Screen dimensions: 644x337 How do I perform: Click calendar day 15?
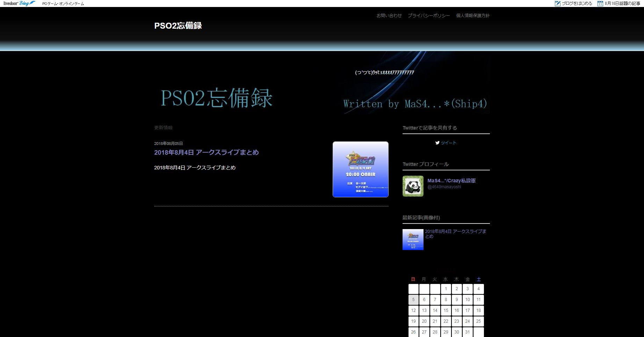pos(446,310)
